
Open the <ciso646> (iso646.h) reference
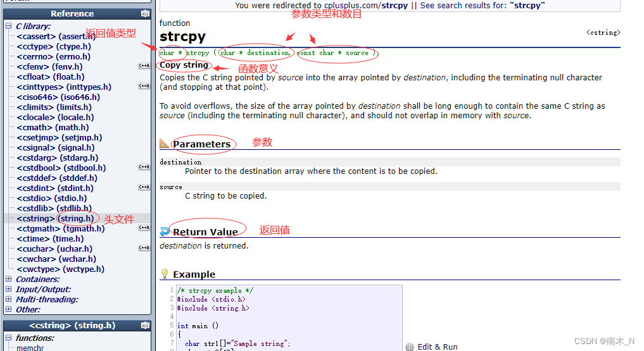point(58,97)
